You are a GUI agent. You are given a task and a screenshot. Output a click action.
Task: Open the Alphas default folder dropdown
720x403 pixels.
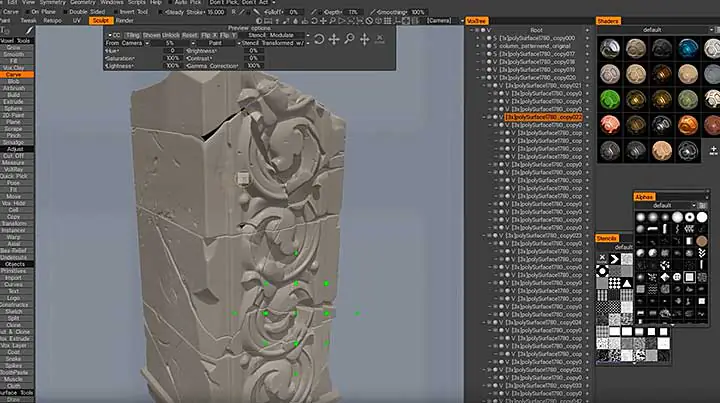[665, 206]
